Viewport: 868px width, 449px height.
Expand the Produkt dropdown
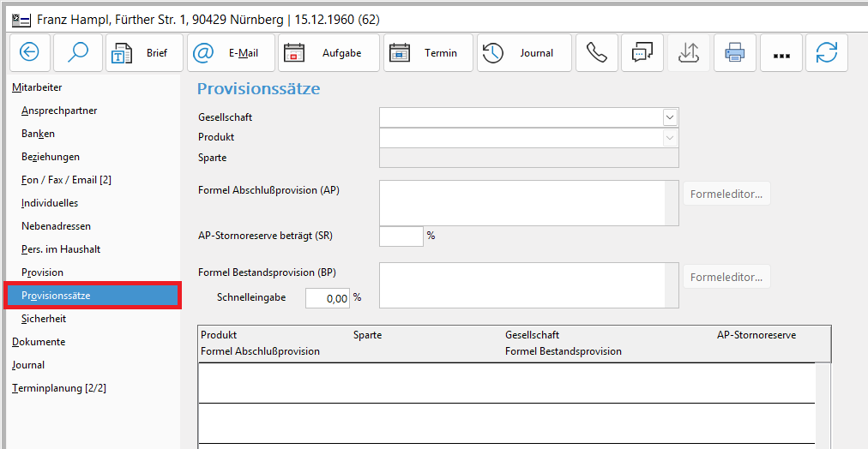[x=670, y=137]
